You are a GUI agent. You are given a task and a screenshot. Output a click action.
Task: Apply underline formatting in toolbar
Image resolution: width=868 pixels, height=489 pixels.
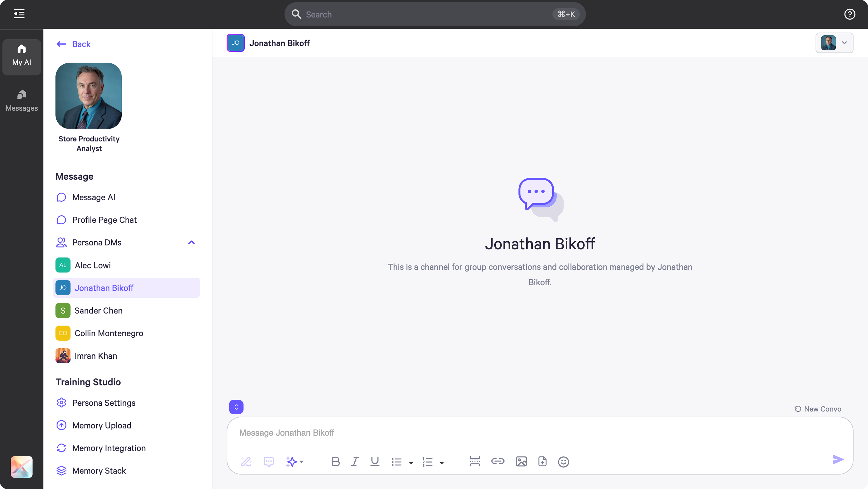(375, 461)
